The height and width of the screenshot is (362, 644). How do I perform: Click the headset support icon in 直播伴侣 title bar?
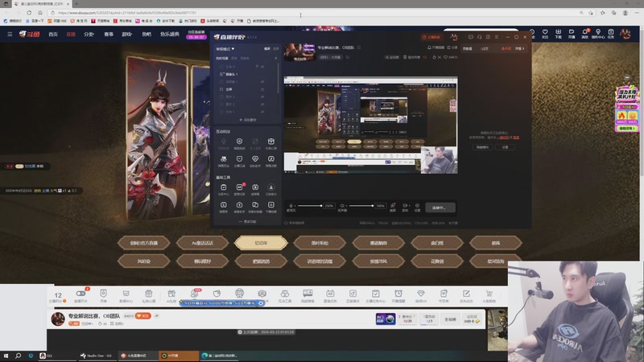click(479, 37)
